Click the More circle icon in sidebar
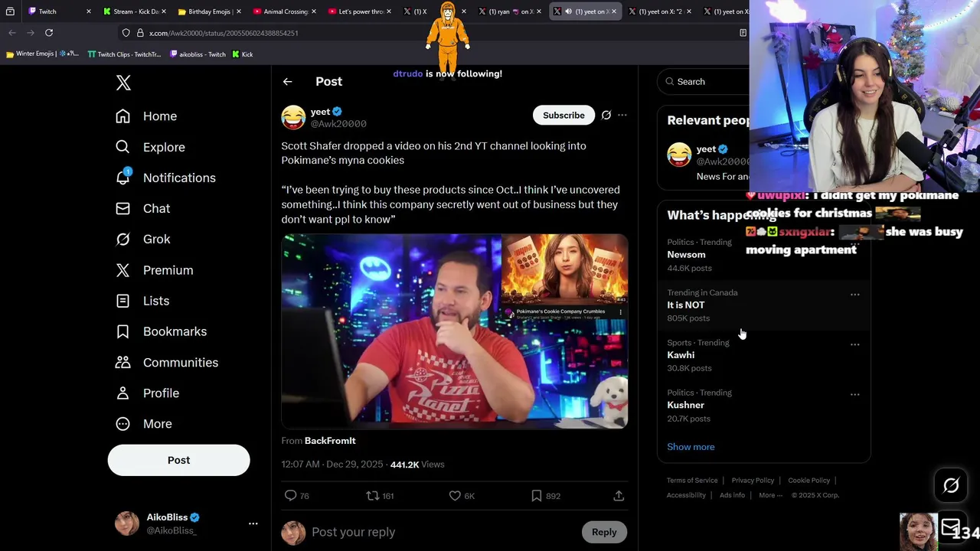Screen dimensions: 980x551 coord(122,423)
